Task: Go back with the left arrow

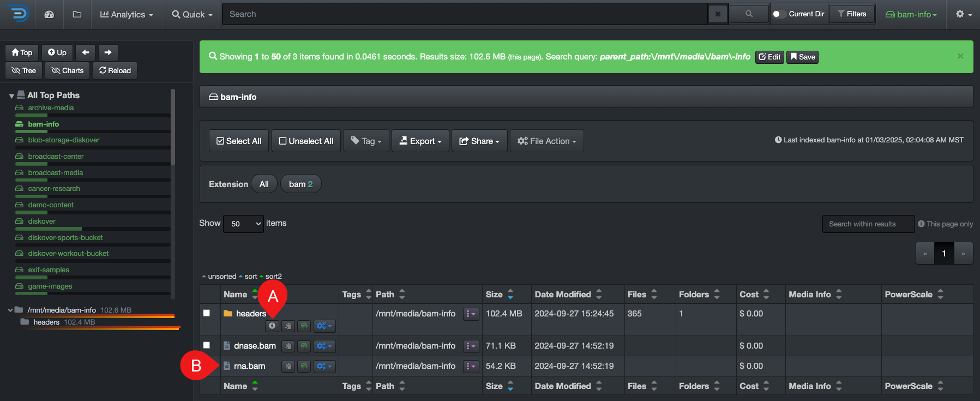Action: pyautogui.click(x=86, y=52)
